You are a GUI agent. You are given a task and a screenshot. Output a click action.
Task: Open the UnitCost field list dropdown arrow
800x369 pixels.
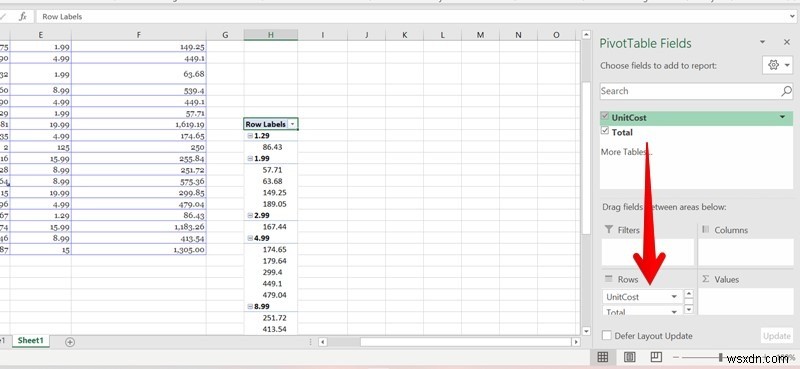782,117
